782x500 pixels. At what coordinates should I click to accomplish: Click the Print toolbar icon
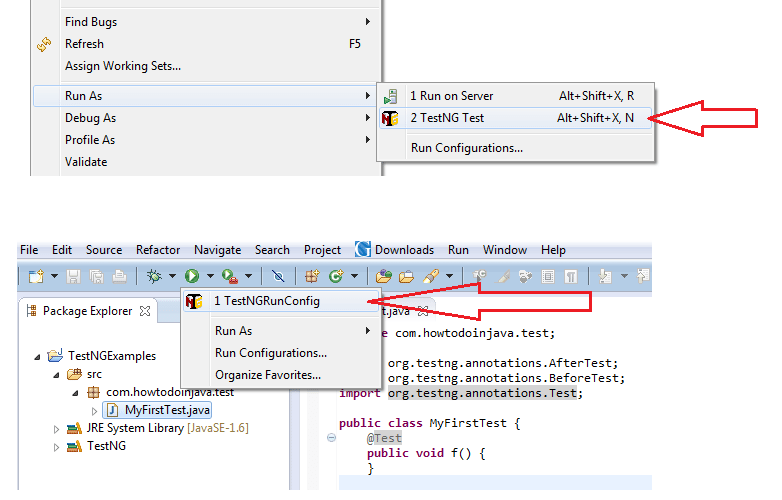[119, 276]
